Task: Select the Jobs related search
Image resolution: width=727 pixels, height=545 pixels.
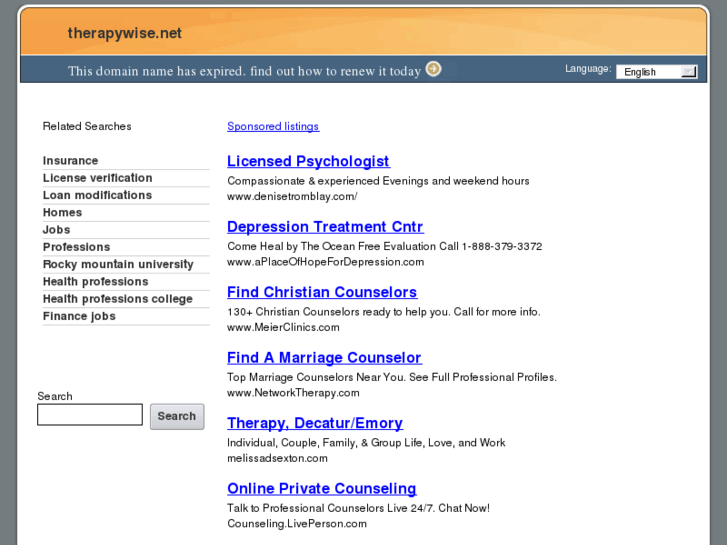Action: click(x=57, y=230)
